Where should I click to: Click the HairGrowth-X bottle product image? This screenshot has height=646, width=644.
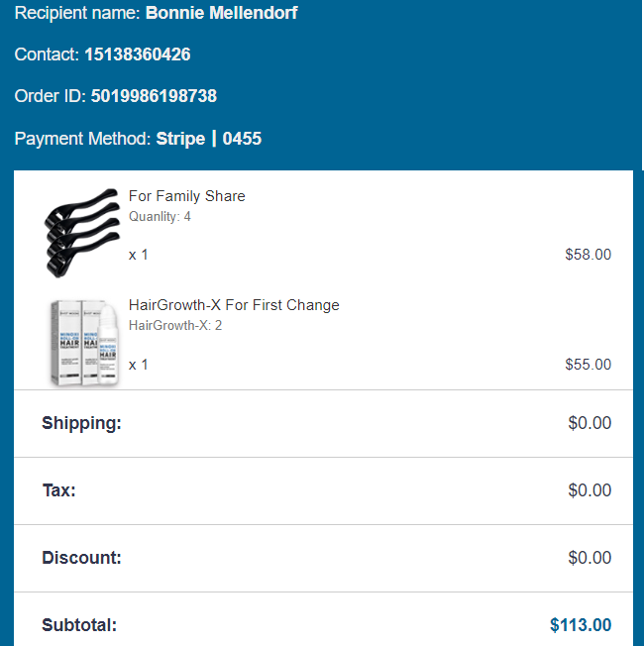click(x=86, y=342)
